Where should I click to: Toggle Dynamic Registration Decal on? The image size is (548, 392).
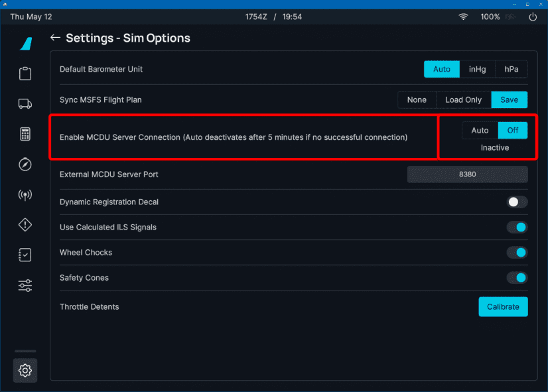[516, 202]
